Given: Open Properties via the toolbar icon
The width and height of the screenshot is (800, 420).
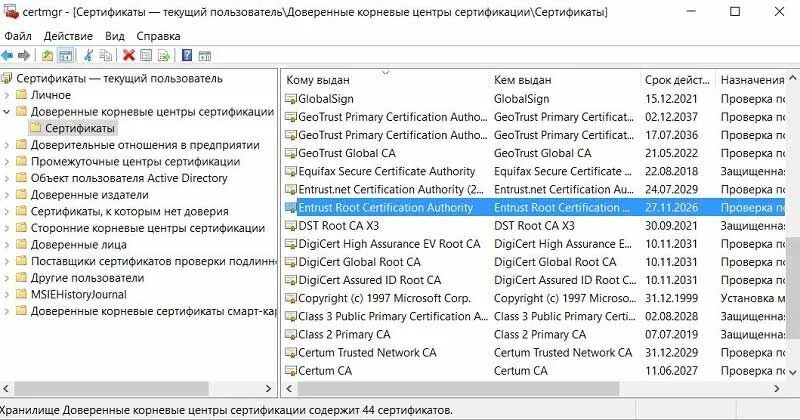Looking at the screenshot, I should pyautogui.click(x=146, y=56).
